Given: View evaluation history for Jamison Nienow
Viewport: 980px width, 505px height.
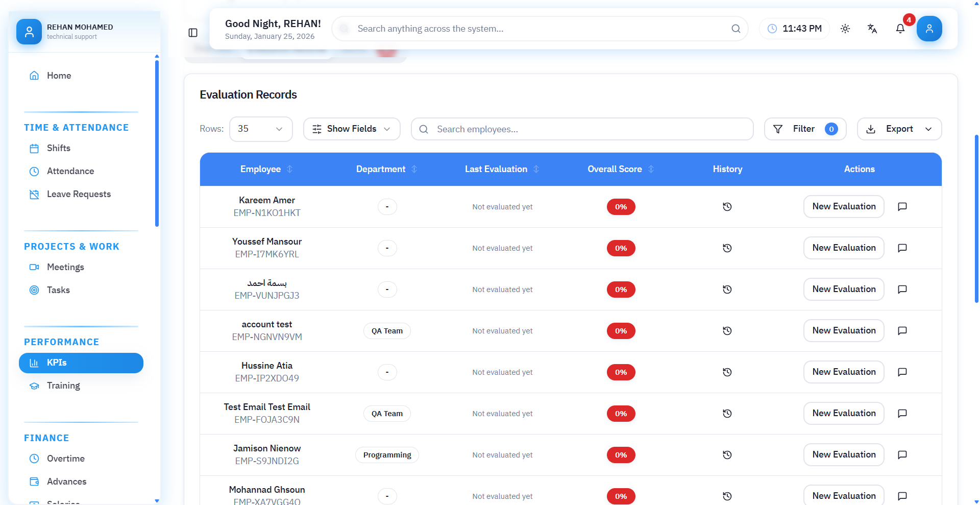Looking at the screenshot, I should pos(727,455).
